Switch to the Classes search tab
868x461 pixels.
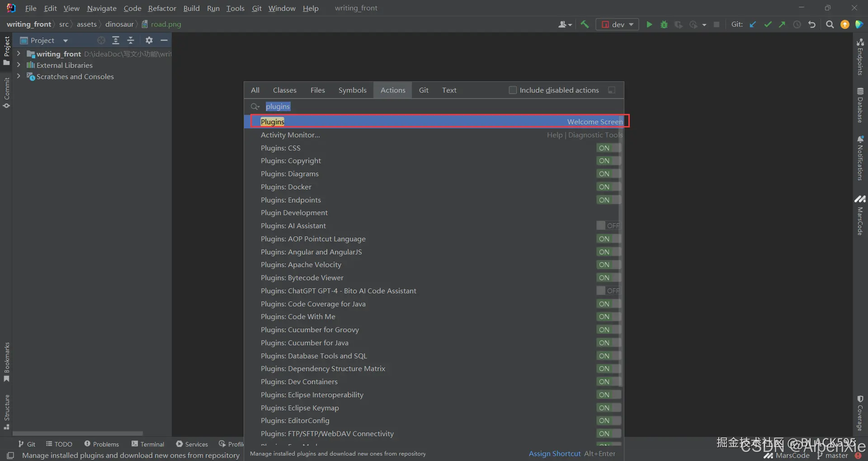point(284,90)
